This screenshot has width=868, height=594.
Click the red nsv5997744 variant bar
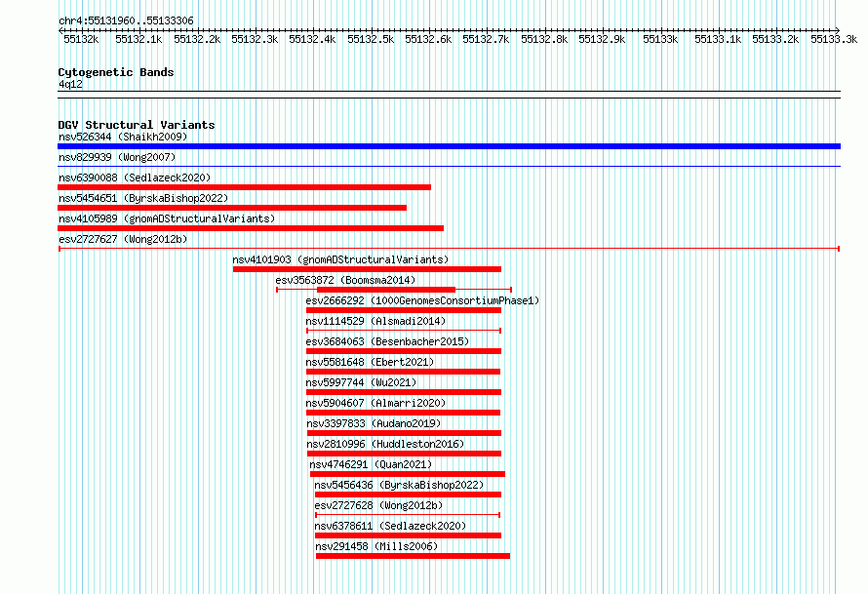coord(404,392)
